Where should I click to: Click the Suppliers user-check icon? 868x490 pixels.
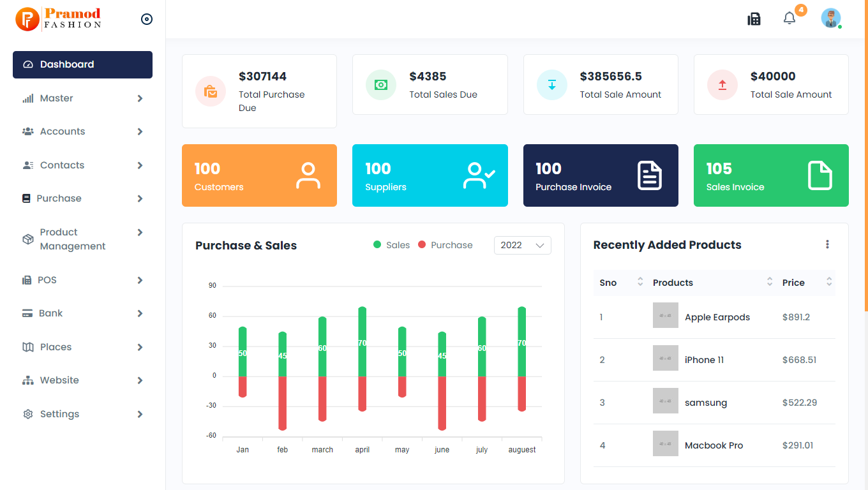(479, 175)
